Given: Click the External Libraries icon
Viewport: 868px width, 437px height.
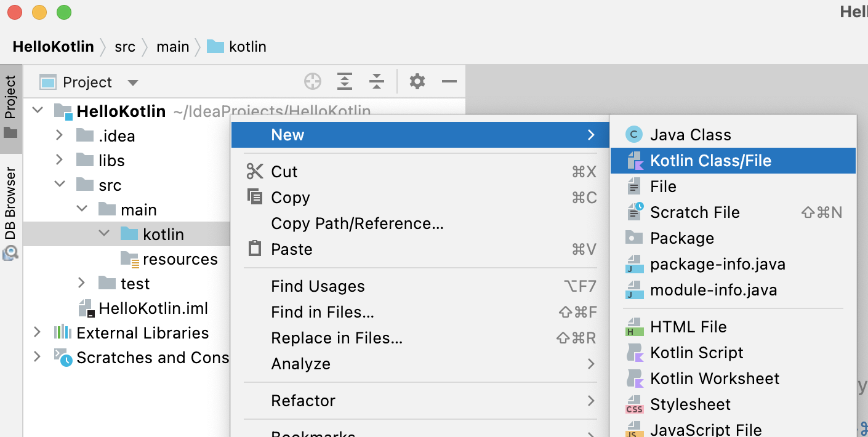Looking at the screenshot, I should (x=62, y=332).
